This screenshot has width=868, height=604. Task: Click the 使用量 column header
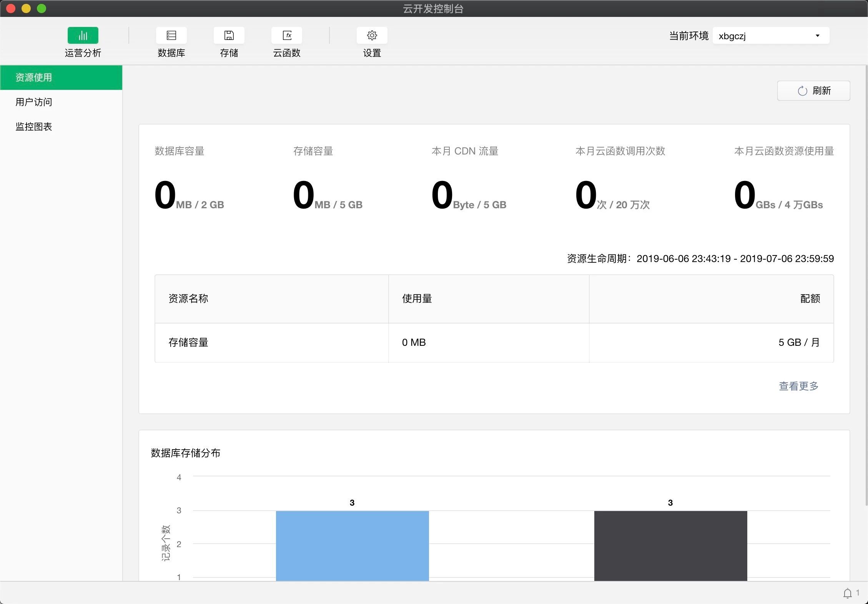tap(417, 299)
